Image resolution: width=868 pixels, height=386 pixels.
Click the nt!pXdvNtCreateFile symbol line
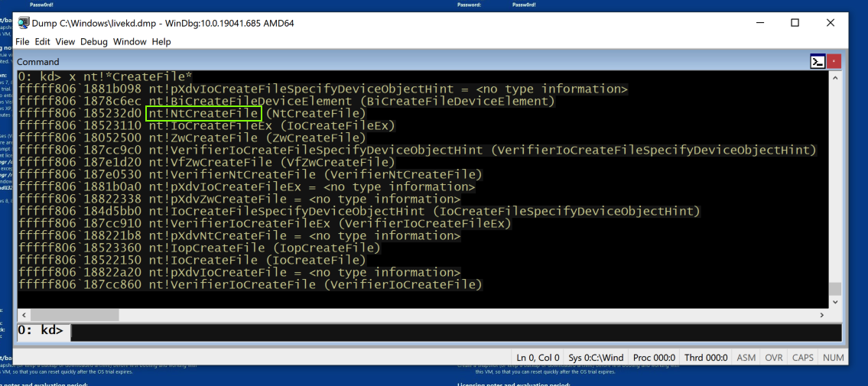click(239, 236)
